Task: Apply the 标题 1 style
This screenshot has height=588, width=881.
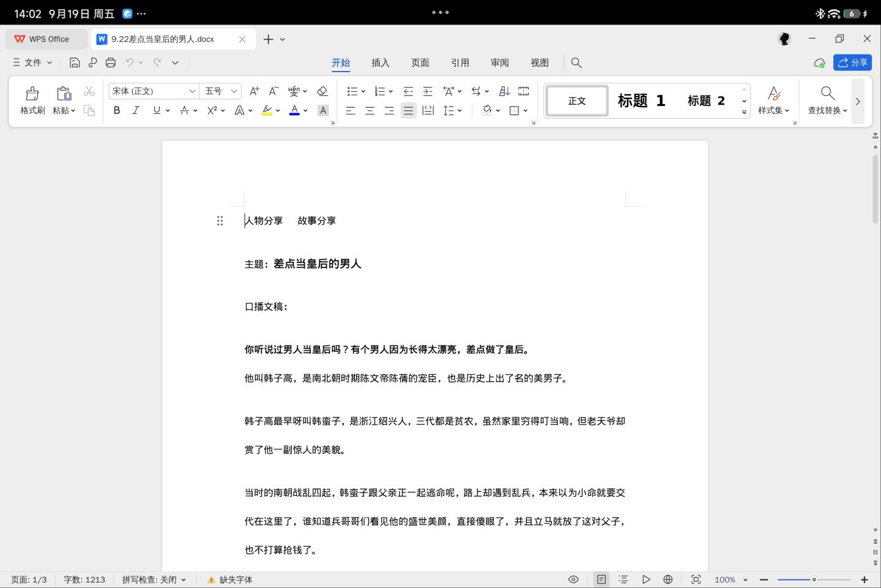Action: coord(641,100)
